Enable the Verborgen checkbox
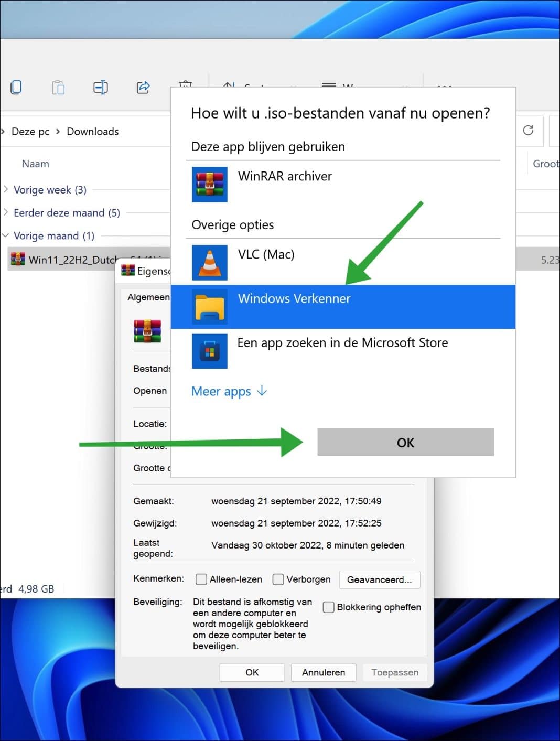 pyautogui.click(x=278, y=579)
